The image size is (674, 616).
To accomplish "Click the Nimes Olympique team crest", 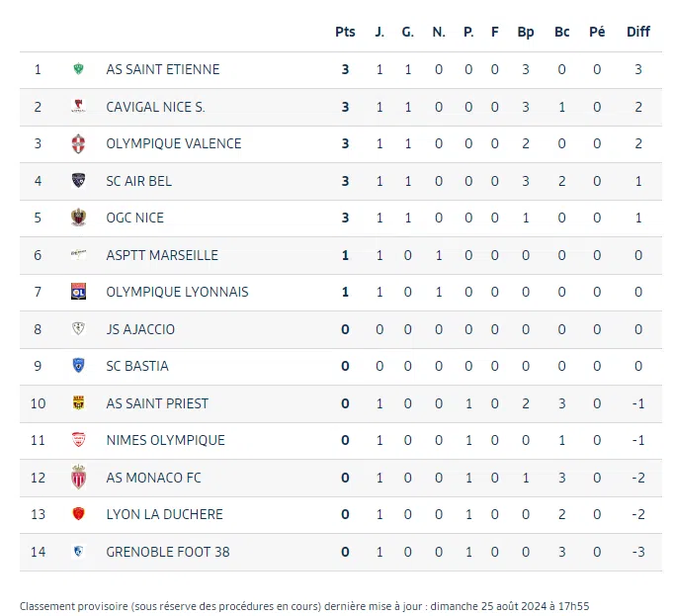I will pyautogui.click(x=78, y=440).
